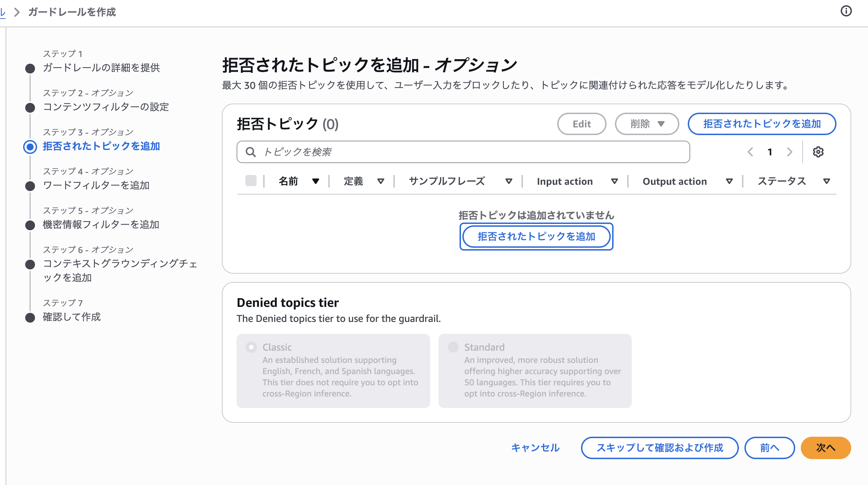The width and height of the screenshot is (868, 485).
Task: Toggle the select-all topics header checkbox
Action: coord(251,181)
